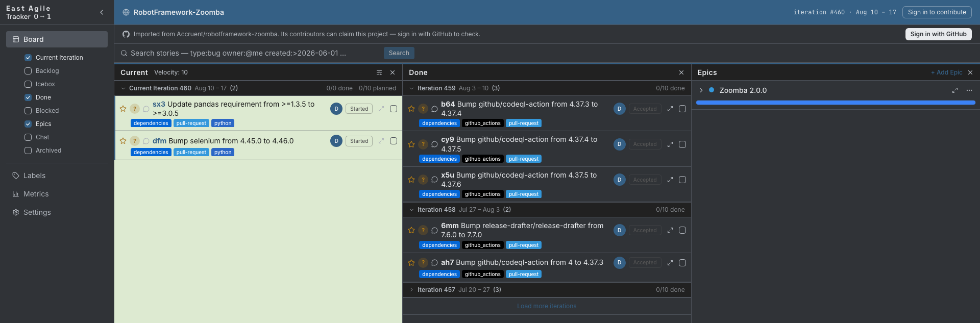Enable the Archived panel checkbox
Viewport: 980px width, 323px height.
point(28,151)
